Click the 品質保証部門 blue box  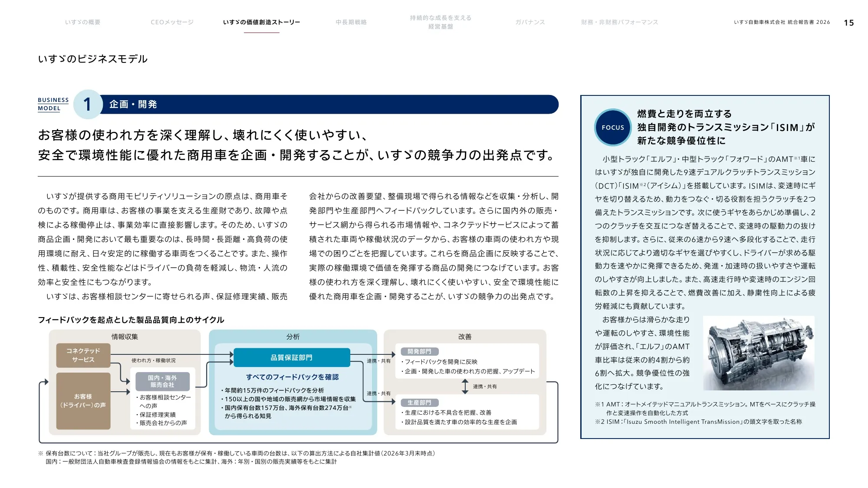click(292, 357)
